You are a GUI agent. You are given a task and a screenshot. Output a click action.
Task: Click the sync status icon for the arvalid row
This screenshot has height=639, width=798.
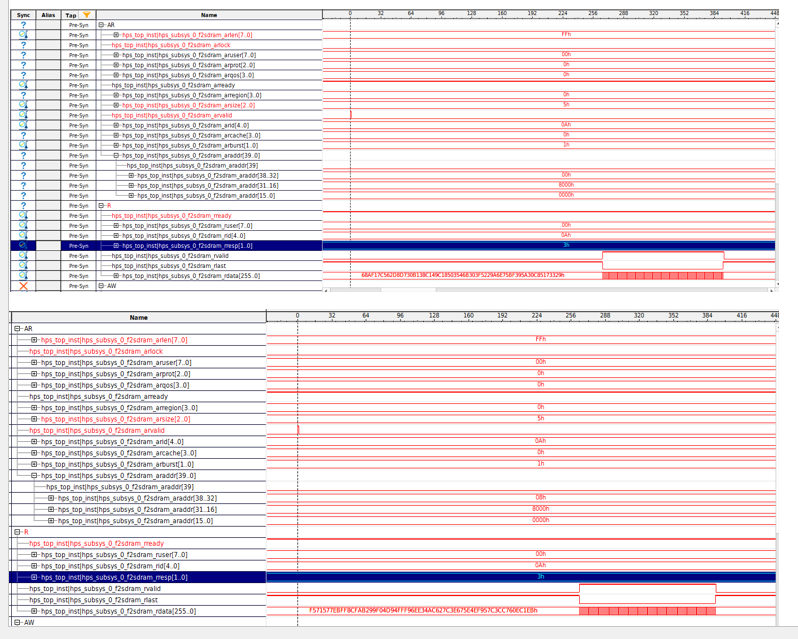23,115
